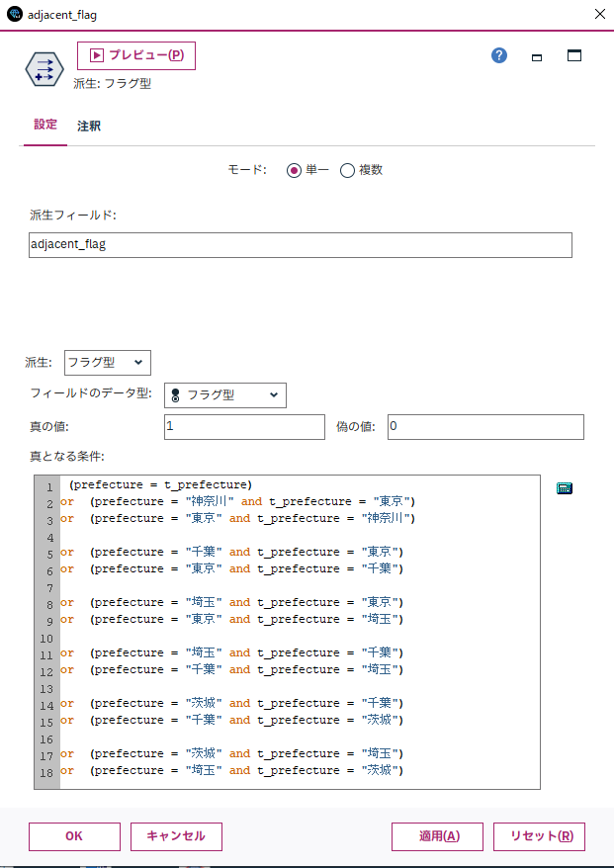Expand the フィールドのデータ型 dropdown
Screen dimensions: 614x868
point(225,395)
